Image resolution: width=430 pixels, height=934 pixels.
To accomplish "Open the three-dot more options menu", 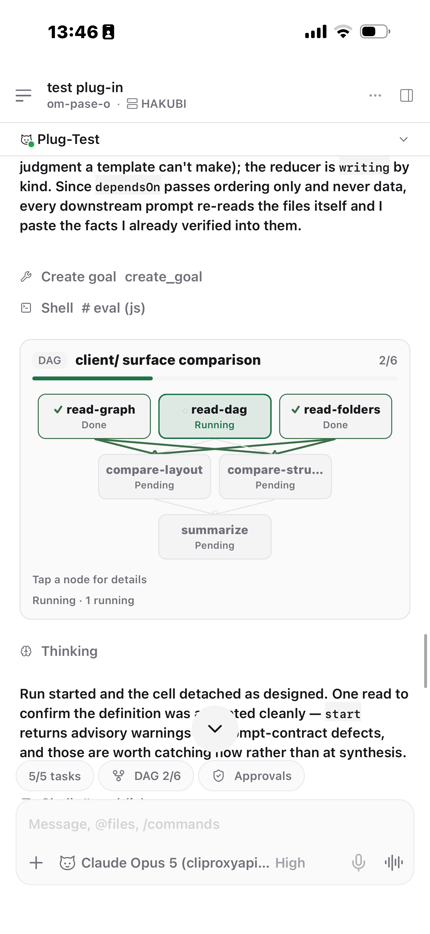I will coord(375,95).
